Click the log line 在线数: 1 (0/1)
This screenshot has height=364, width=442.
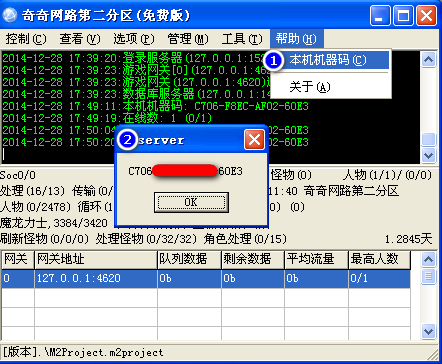(107, 118)
